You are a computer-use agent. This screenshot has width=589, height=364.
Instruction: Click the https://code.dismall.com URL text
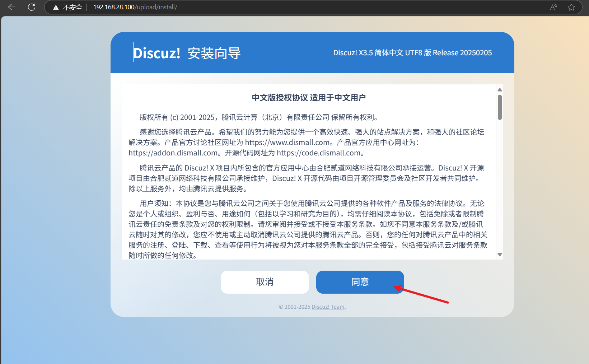(x=319, y=153)
